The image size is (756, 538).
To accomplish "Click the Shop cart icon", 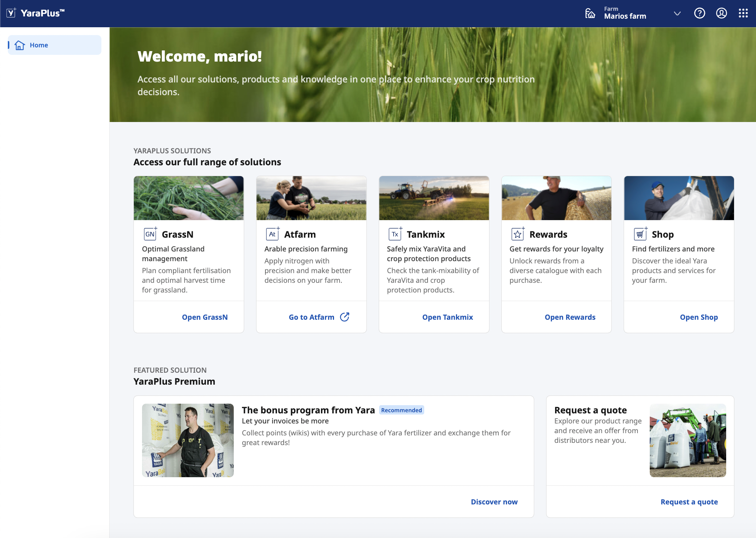I will click(x=640, y=234).
